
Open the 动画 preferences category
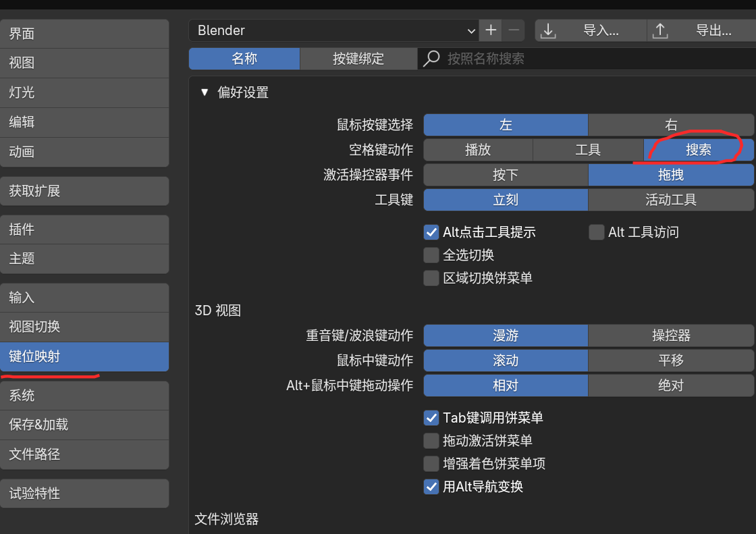pyautogui.click(x=84, y=152)
